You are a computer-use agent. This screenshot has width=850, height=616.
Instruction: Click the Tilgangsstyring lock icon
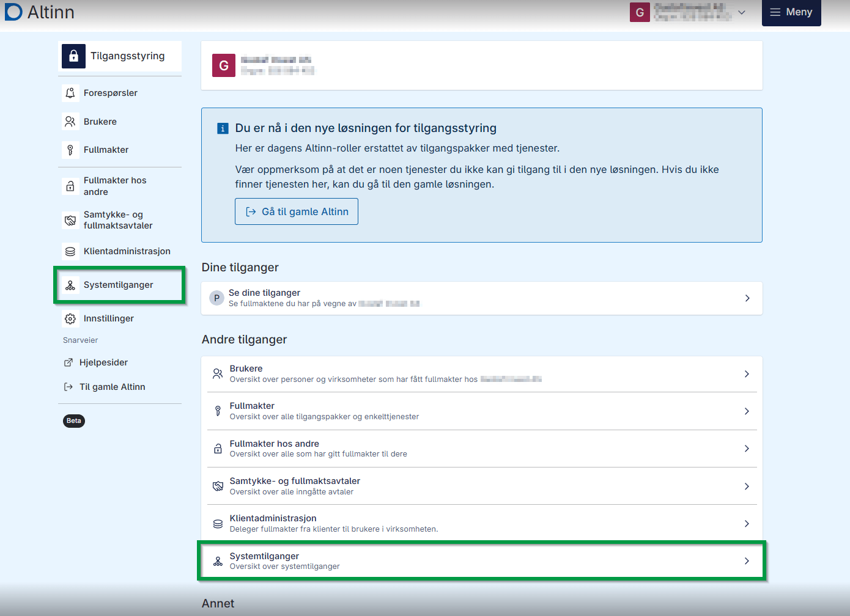73,56
